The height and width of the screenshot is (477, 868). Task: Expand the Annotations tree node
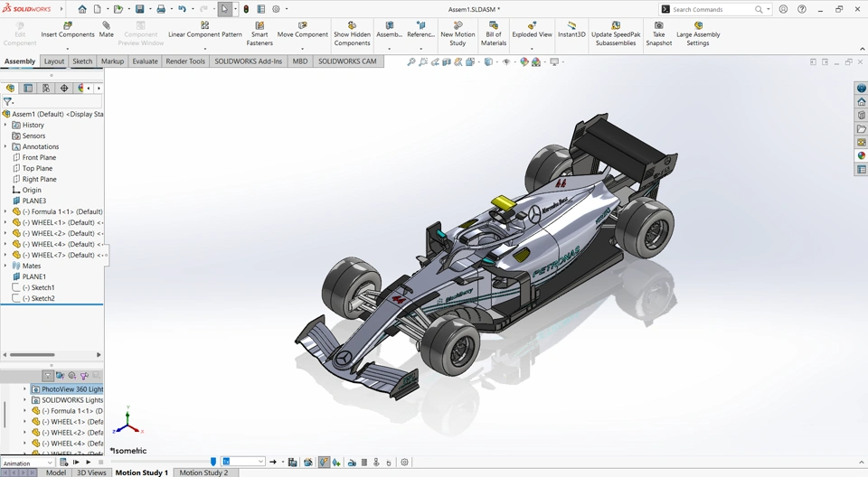5,146
